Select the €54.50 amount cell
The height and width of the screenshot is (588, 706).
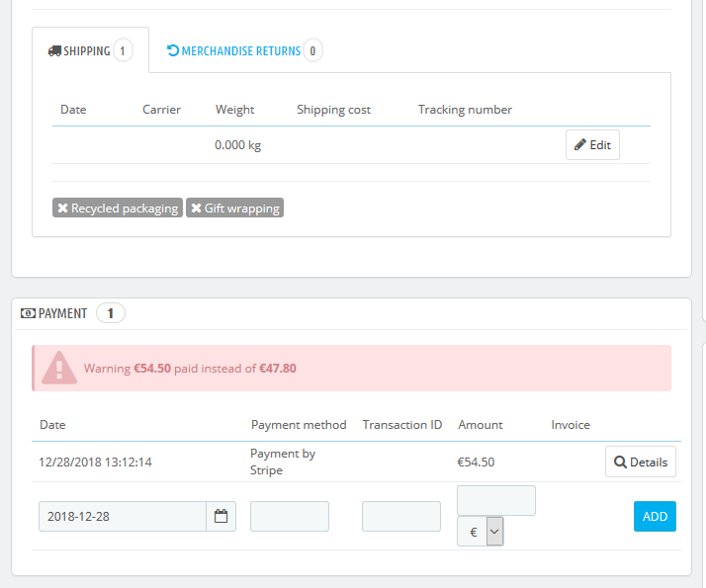476,462
